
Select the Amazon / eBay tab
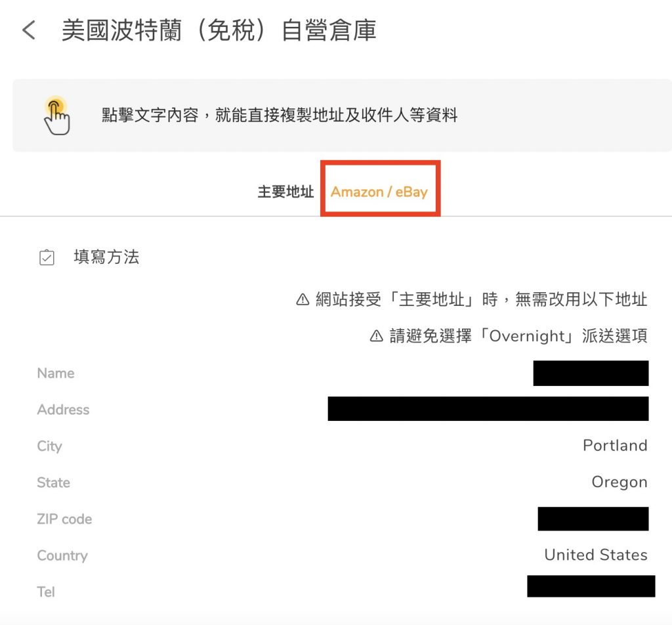tap(379, 192)
